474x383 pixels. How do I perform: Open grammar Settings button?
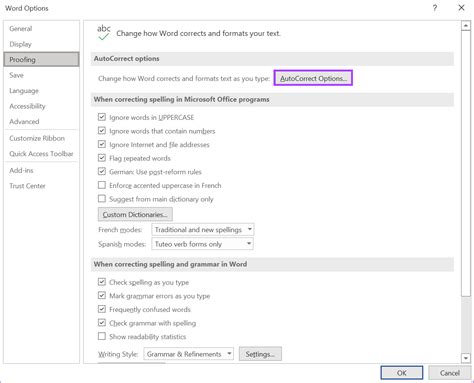point(260,354)
